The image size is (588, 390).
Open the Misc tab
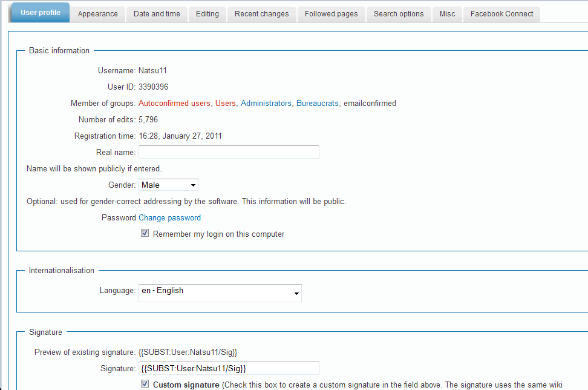[448, 14]
